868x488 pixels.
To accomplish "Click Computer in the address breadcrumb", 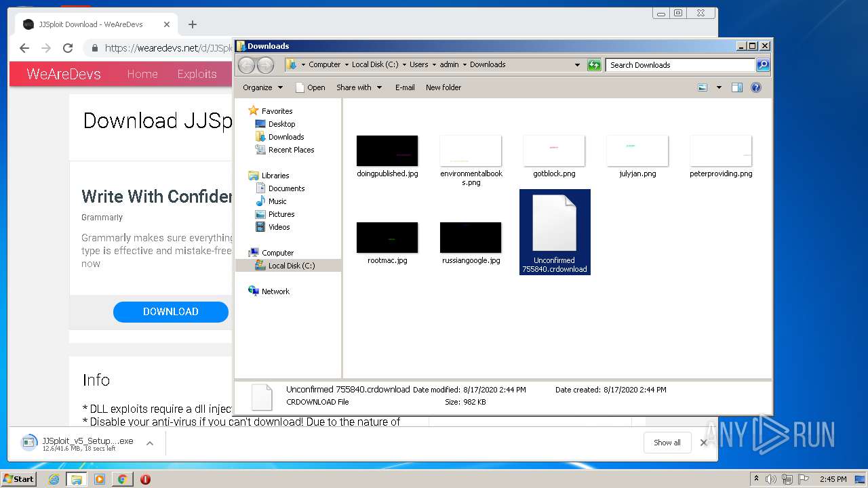I will (x=324, y=65).
